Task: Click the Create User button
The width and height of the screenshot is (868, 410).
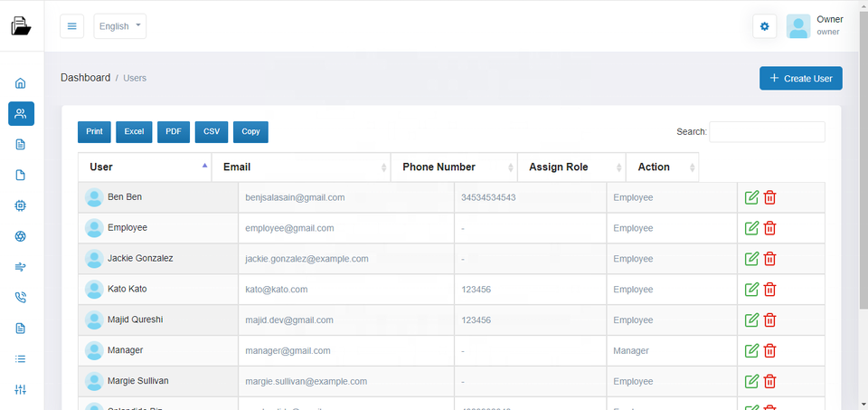Action: [801, 79]
